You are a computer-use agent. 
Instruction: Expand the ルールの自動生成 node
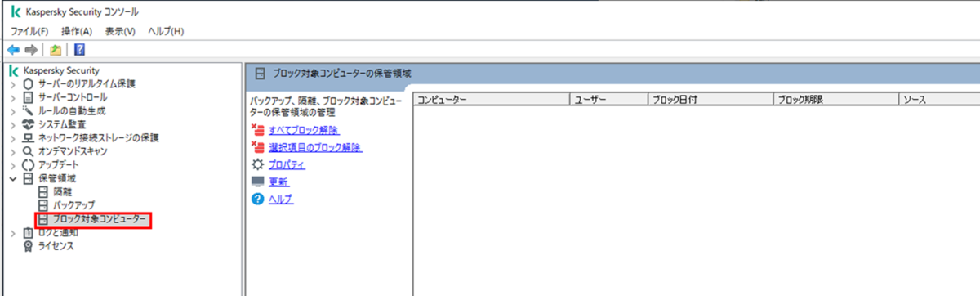(12, 111)
